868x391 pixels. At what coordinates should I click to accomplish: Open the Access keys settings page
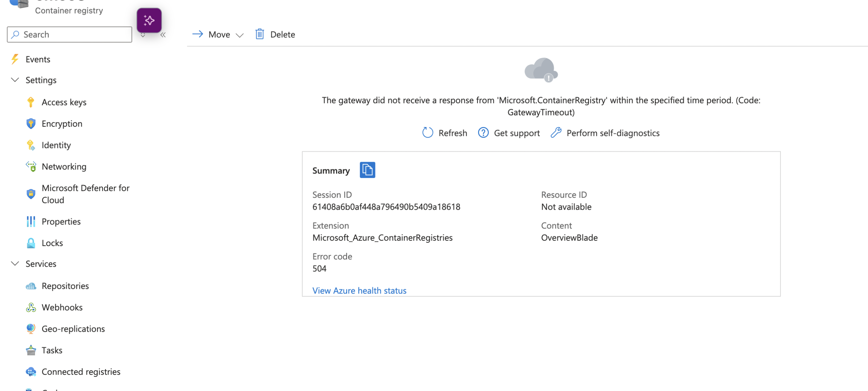pyautogui.click(x=64, y=102)
